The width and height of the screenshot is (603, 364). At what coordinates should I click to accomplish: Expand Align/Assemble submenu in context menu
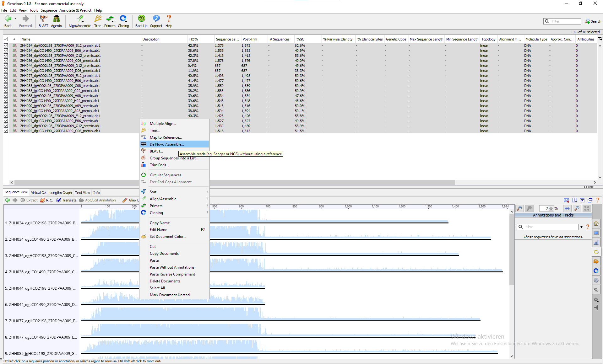(174, 199)
